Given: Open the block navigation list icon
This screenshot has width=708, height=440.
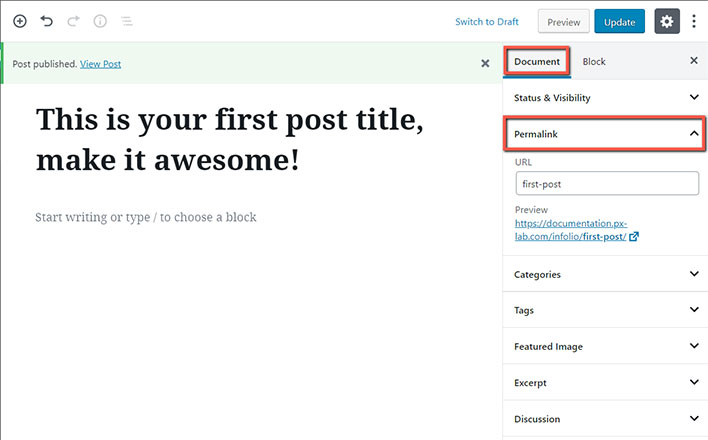Looking at the screenshot, I should click(127, 21).
